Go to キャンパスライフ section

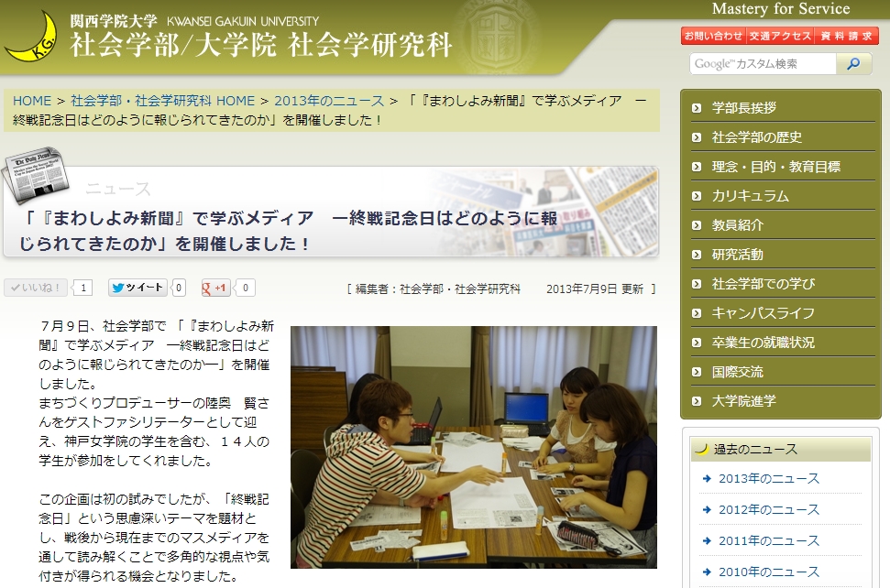point(763,313)
